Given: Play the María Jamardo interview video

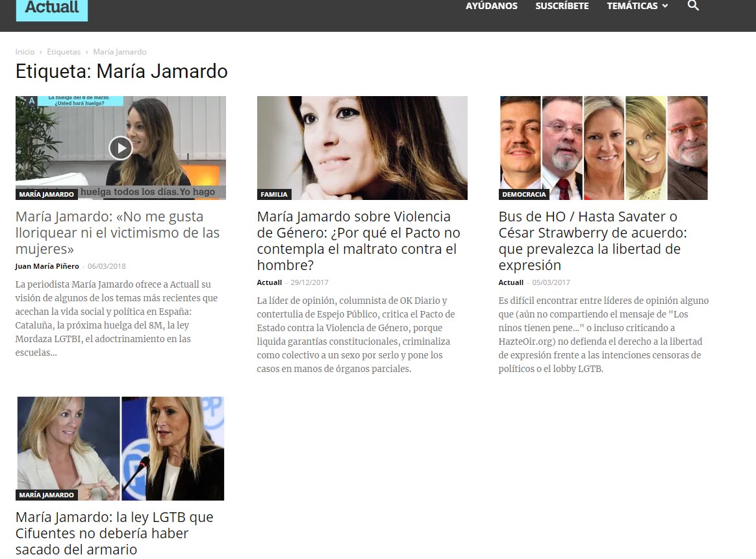Looking at the screenshot, I should (121, 148).
